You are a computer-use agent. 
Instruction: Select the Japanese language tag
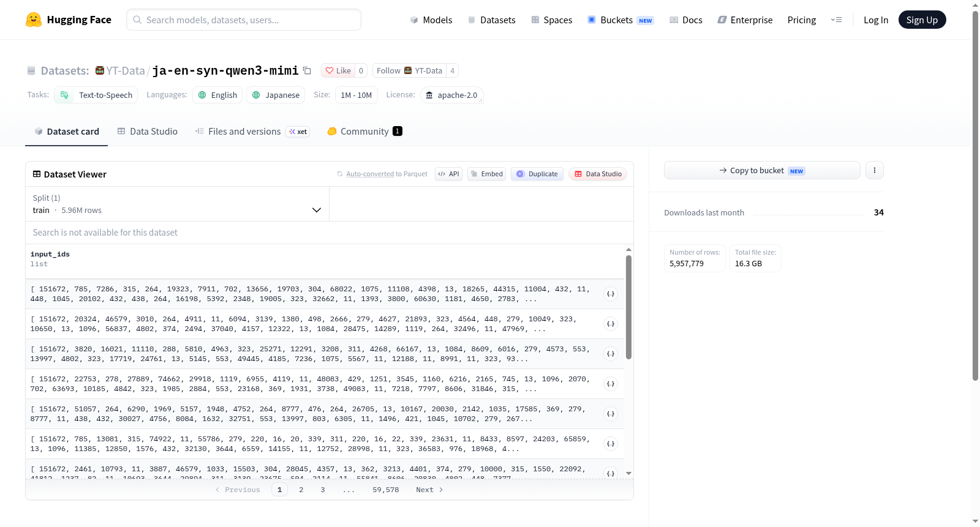coord(276,95)
